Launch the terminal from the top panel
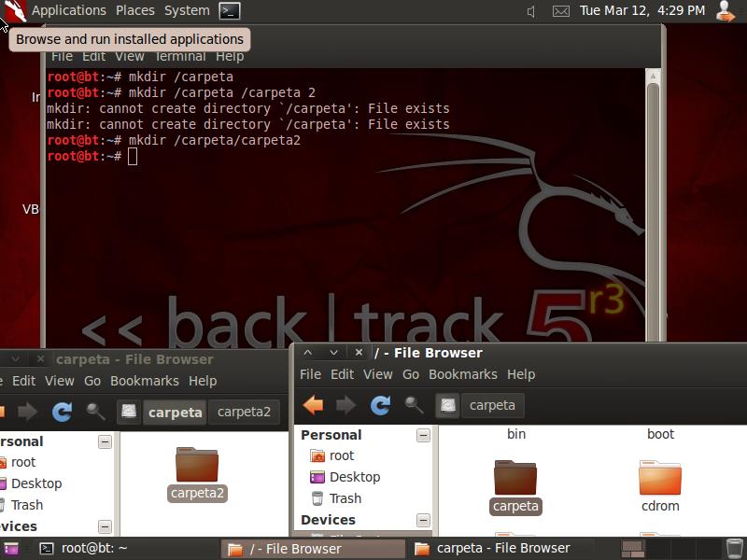Screen dimensions: 747x560 click(x=230, y=11)
